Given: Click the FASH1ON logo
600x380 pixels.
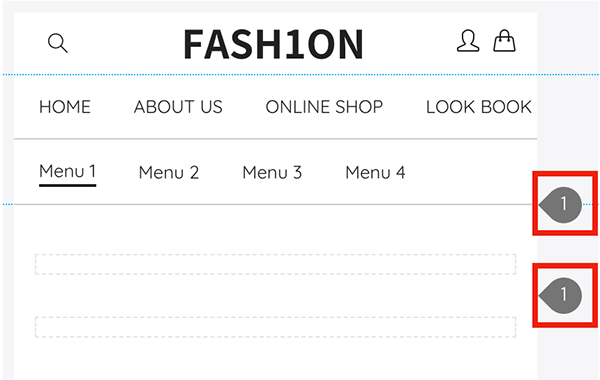Looking at the screenshot, I should click(273, 44).
